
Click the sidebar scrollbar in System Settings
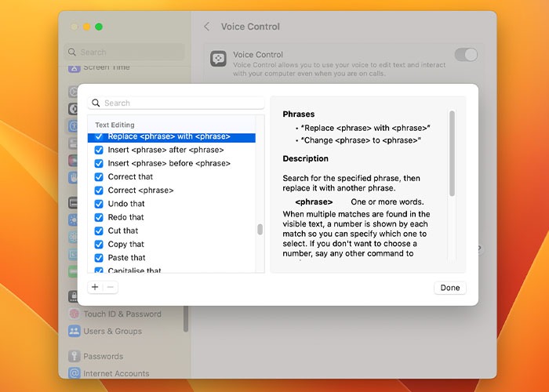pos(186,319)
